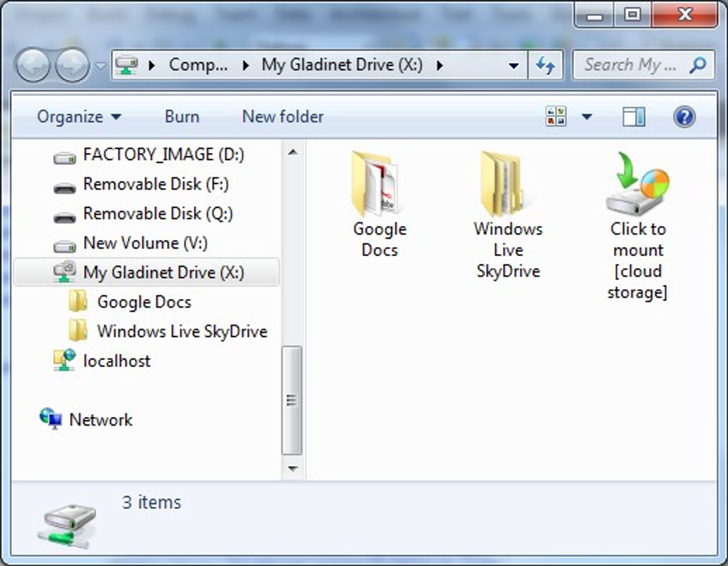
Task: Click the Help question mark icon
Action: tap(684, 117)
